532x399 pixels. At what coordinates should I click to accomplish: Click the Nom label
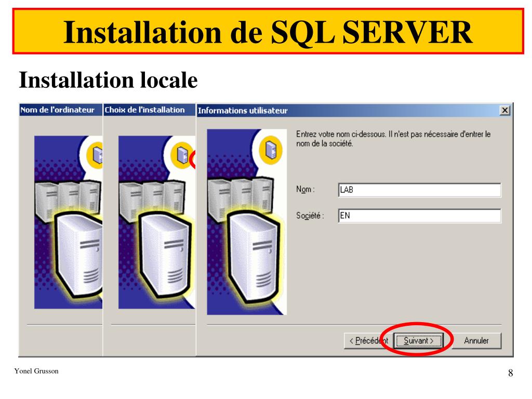[x=305, y=190]
